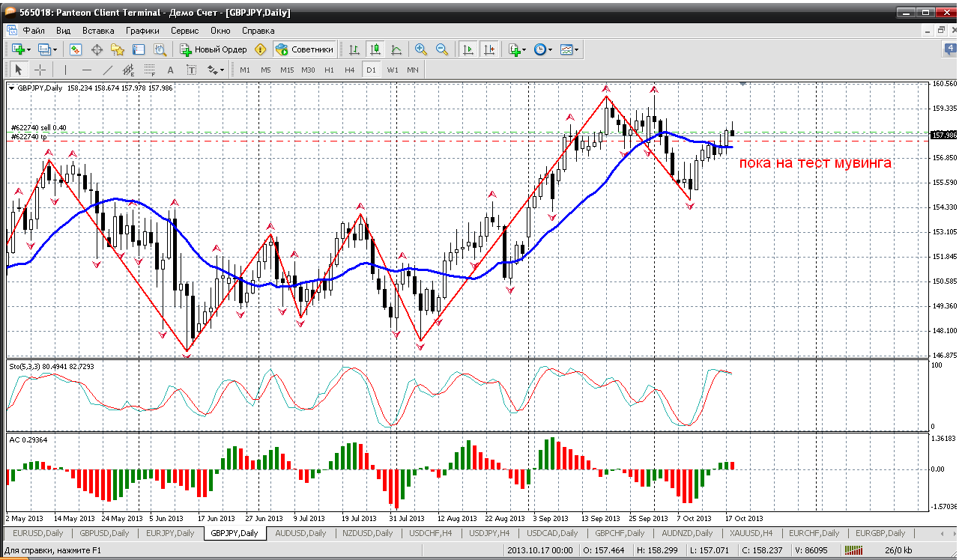Select the Text Label tool
The width and height of the screenshot is (965, 560).
pyautogui.click(x=191, y=70)
